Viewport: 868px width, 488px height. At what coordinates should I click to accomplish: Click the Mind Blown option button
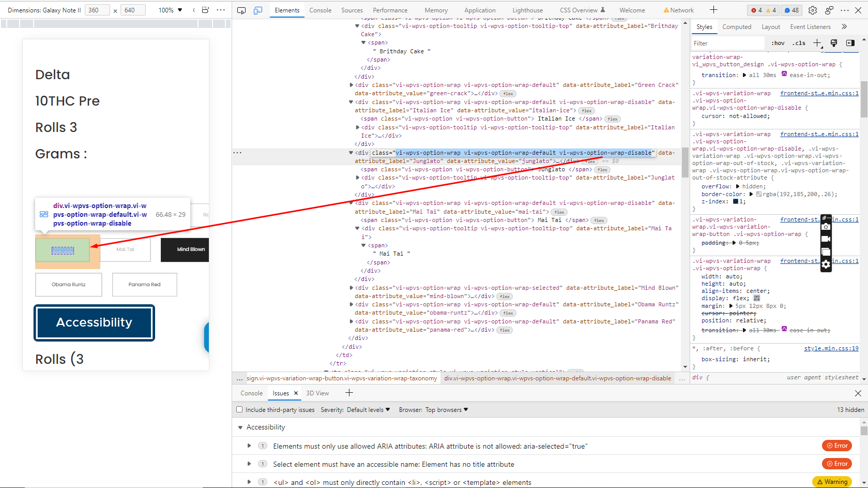click(x=185, y=249)
